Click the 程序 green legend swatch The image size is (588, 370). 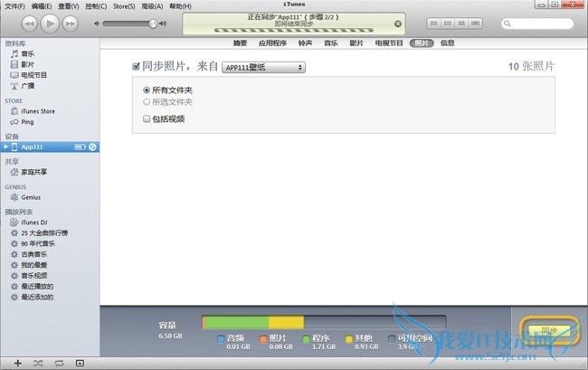click(306, 339)
